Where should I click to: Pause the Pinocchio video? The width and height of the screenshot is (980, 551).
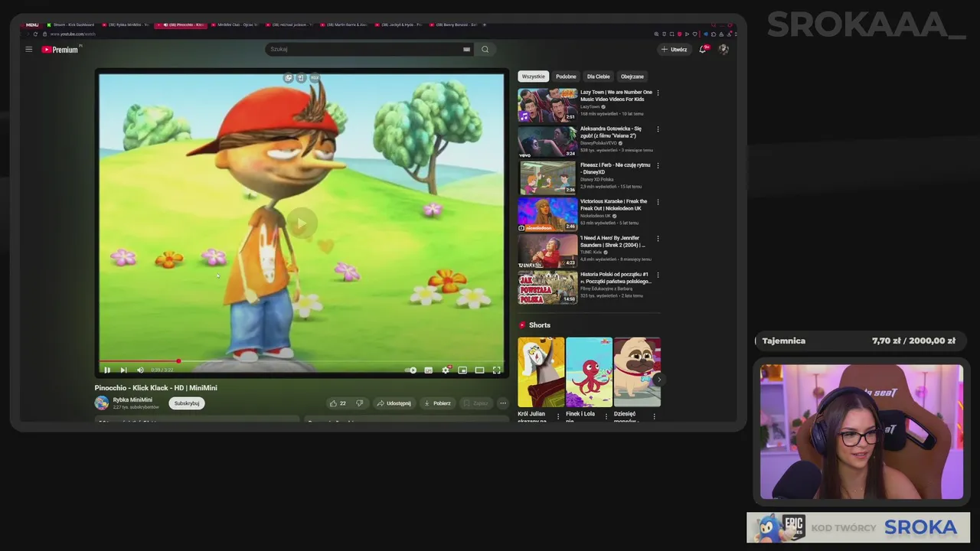(x=106, y=370)
